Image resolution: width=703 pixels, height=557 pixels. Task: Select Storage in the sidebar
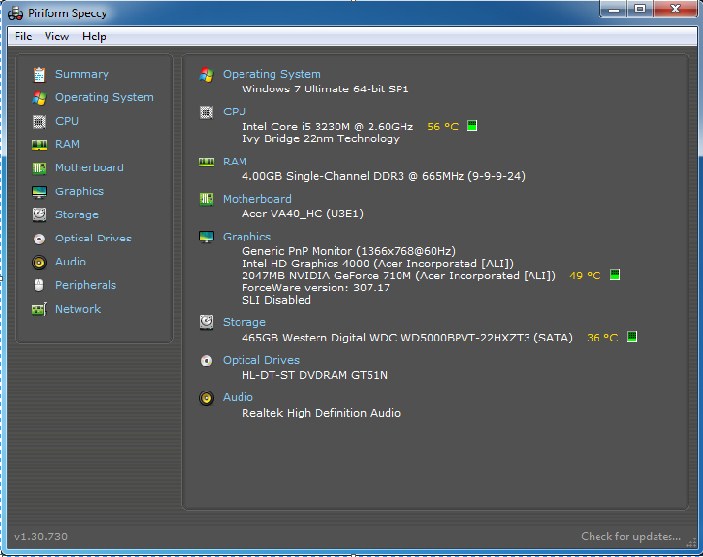coord(77,215)
